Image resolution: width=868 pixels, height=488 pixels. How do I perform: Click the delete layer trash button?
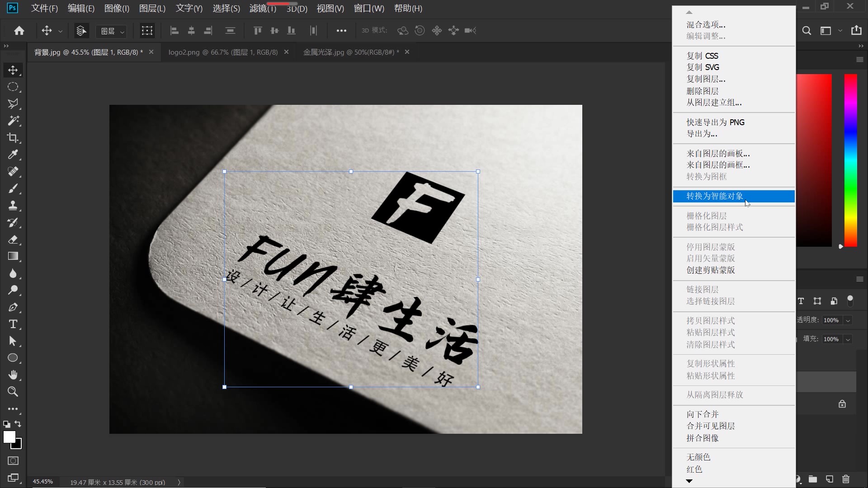click(845, 479)
